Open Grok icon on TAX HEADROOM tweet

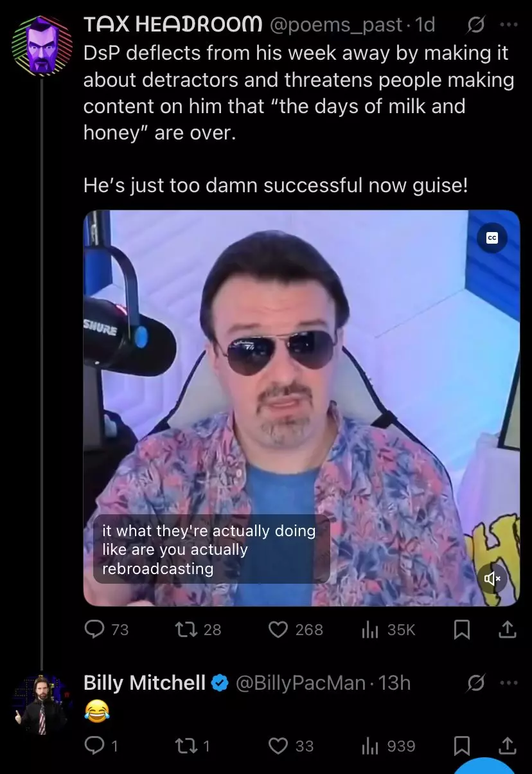coord(476,26)
